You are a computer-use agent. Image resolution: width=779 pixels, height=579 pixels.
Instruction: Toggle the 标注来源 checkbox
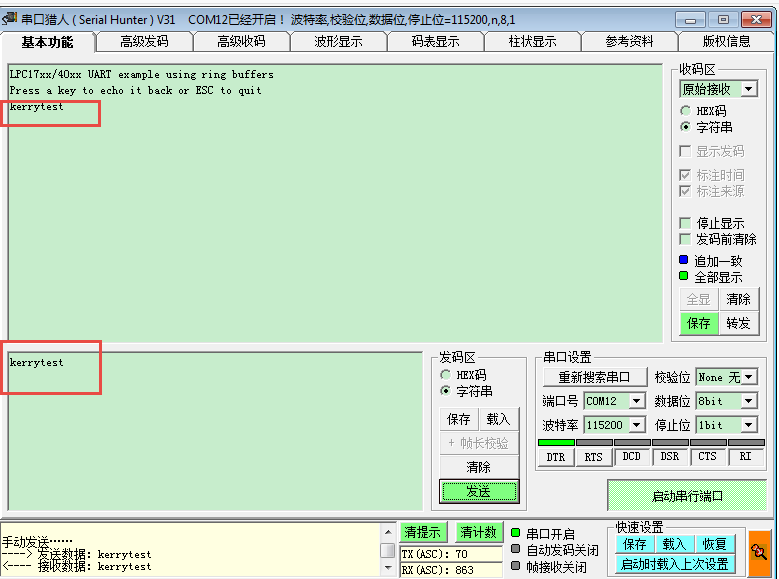tap(685, 191)
